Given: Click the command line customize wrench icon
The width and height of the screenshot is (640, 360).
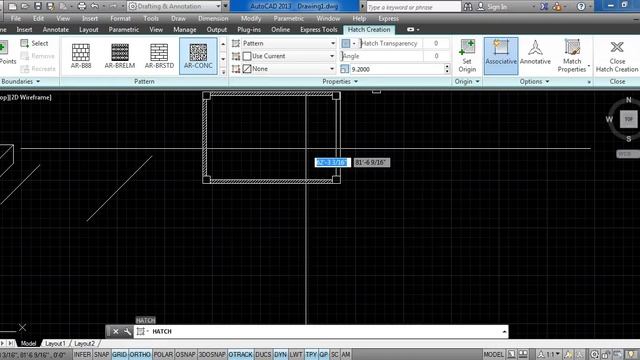Looking at the screenshot, I should click(x=127, y=331).
